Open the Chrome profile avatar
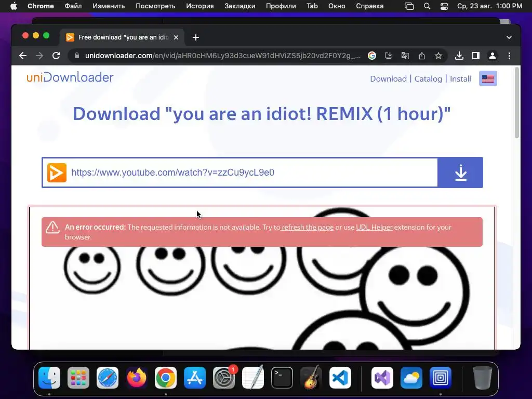 pos(493,56)
